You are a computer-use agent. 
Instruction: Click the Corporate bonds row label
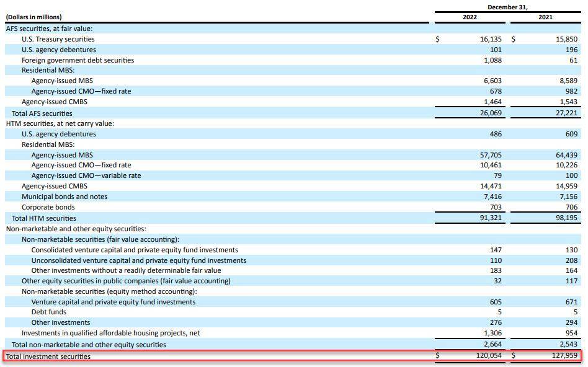click(48, 207)
